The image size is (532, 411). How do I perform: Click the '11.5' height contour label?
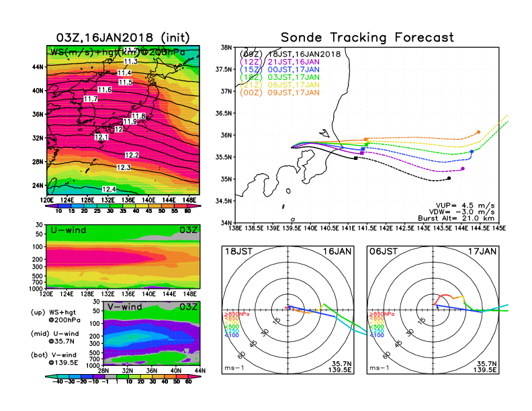[125, 83]
